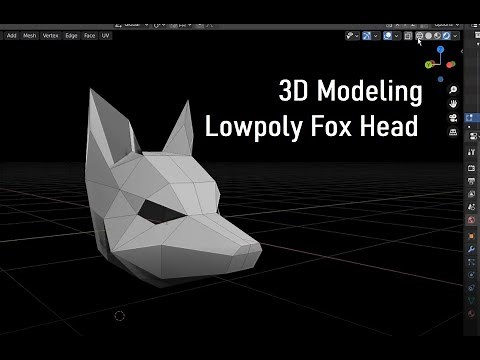Switch to rendered viewport shading
This screenshot has width=480, height=360.
point(446,36)
